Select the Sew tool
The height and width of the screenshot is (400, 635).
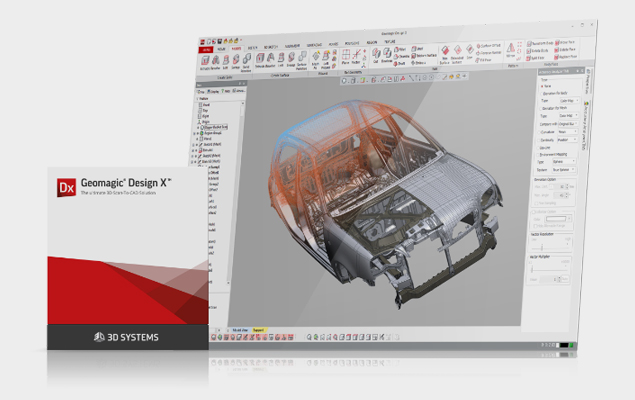coord(470,52)
